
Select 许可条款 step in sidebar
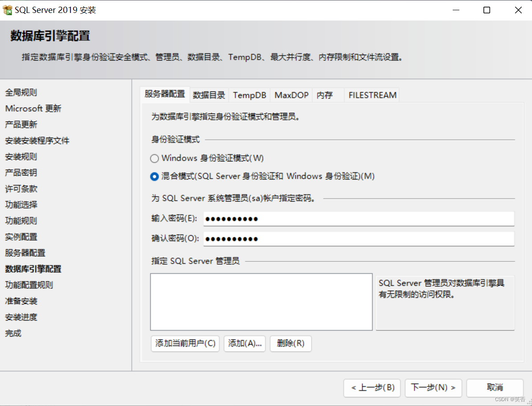[21, 189]
